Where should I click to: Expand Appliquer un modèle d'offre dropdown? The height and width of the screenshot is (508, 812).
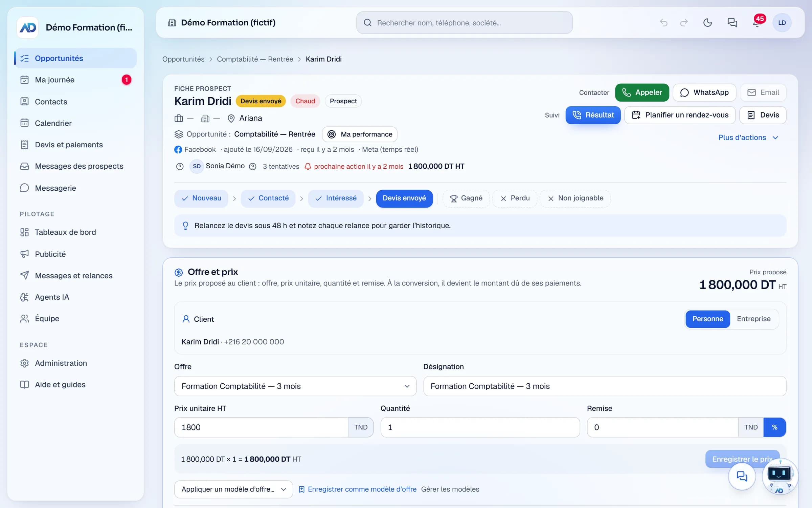233,489
